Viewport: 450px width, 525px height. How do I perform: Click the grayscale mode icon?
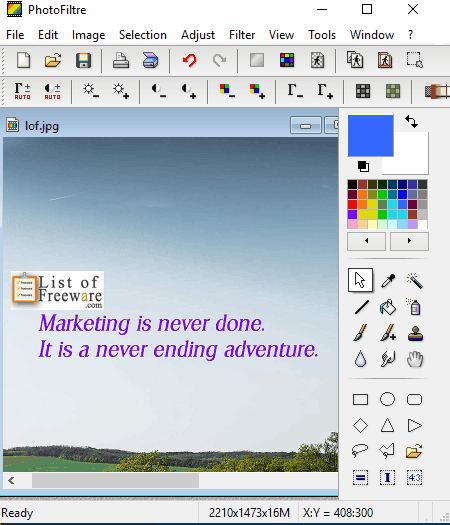[257, 61]
